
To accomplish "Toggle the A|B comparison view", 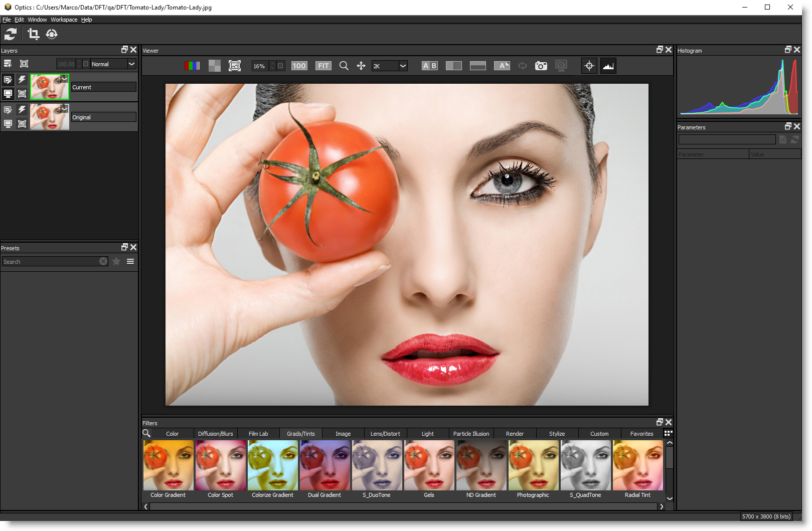I will tap(429, 66).
